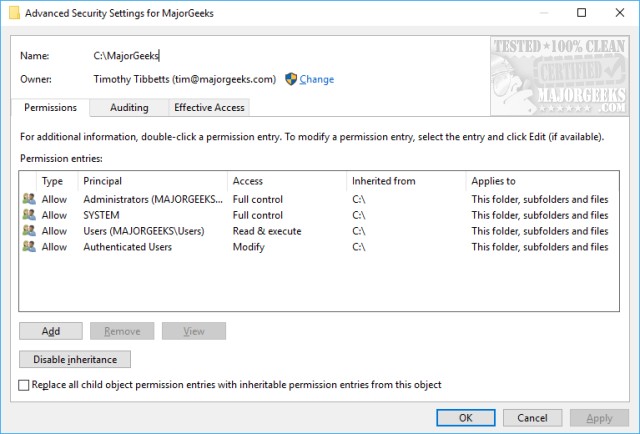Click the Apply button
Image resolution: width=640 pixels, height=434 pixels.
(x=599, y=418)
